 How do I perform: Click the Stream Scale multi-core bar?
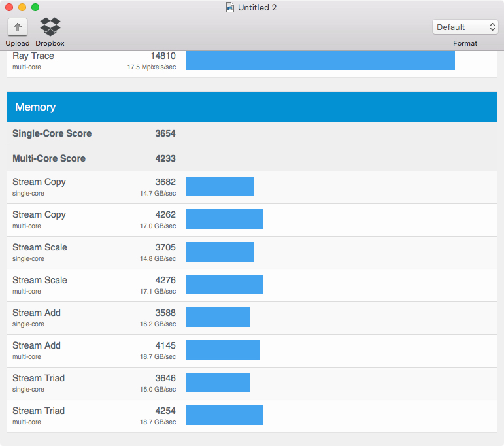click(x=224, y=284)
